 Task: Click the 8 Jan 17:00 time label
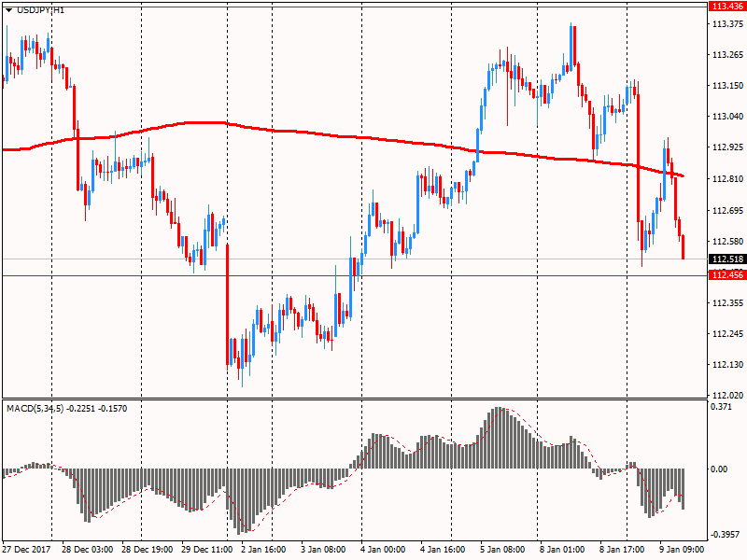pyautogui.click(x=622, y=549)
